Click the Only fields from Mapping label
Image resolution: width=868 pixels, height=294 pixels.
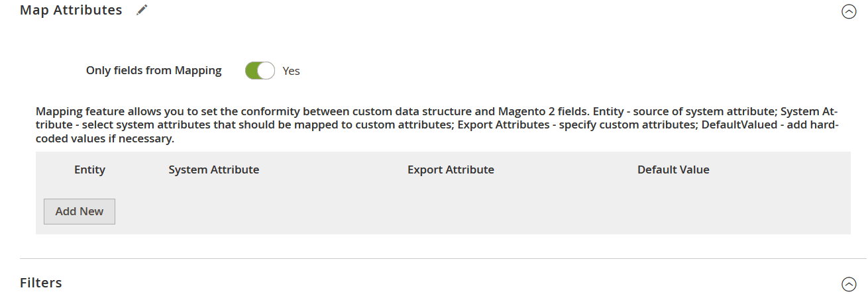(x=154, y=70)
